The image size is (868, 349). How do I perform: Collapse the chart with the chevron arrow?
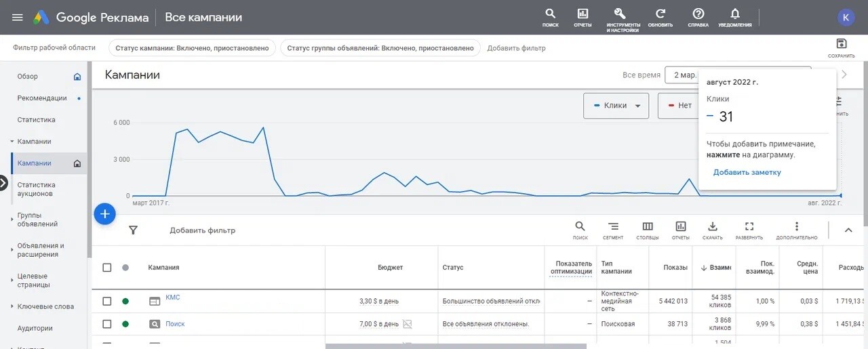coord(848,230)
